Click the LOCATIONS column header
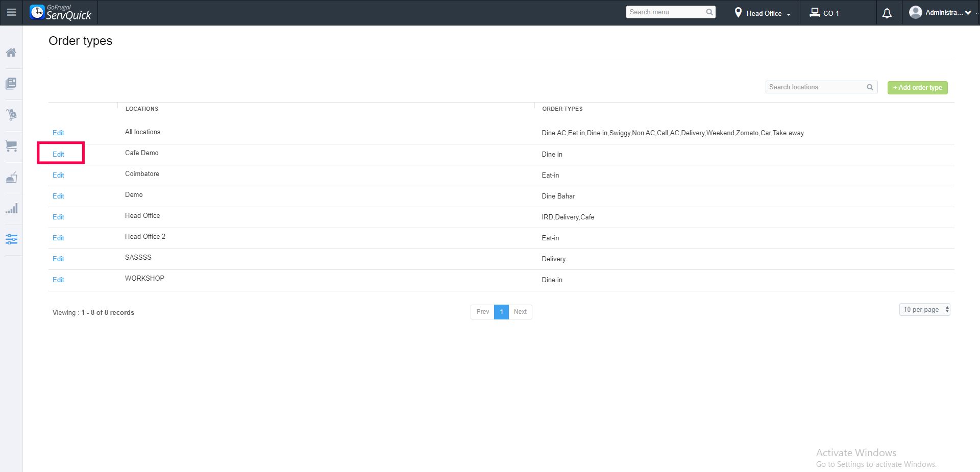Image resolution: width=980 pixels, height=472 pixels. point(142,109)
